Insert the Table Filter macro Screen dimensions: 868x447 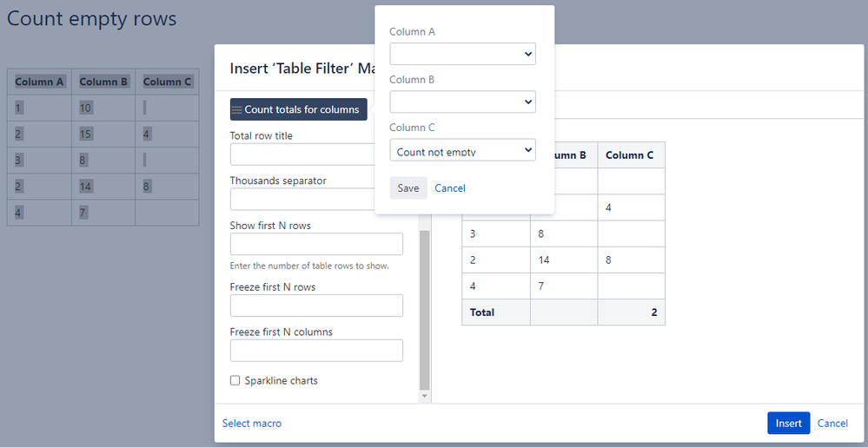pos(789,424)
